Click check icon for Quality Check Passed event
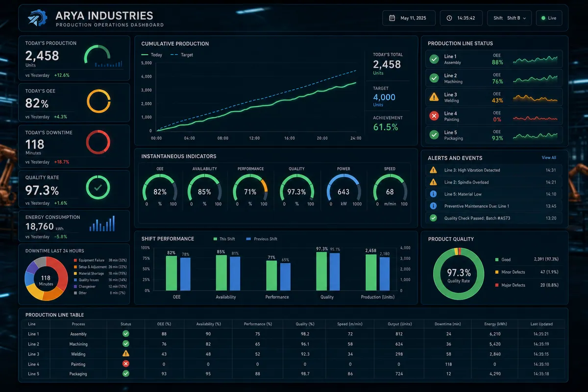Viewport: 588px width, 392px height. (433, 218)
